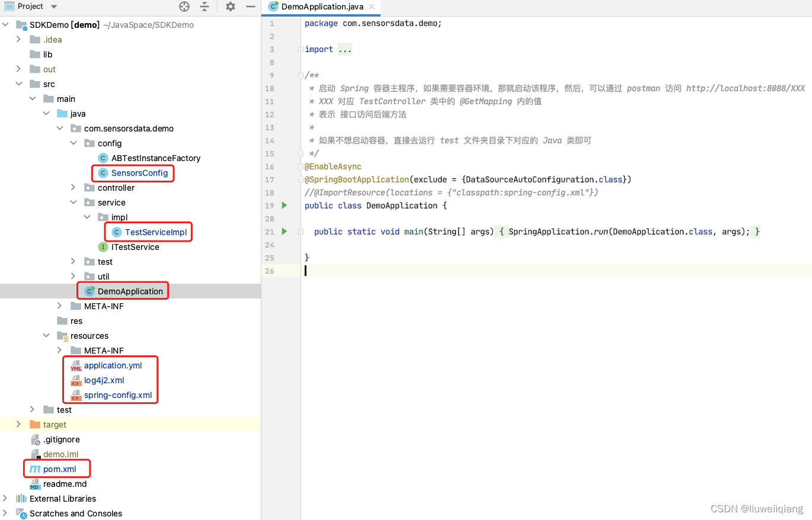812x520 pixels.
Task: Collapse the src directory
Action: [x=19, y=84]
